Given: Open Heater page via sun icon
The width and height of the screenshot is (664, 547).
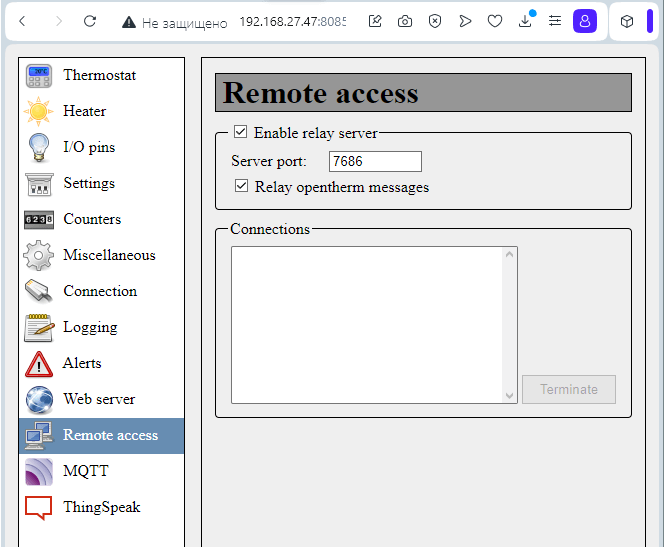Looking at the screenshot, I should click(x=38, y=112).
